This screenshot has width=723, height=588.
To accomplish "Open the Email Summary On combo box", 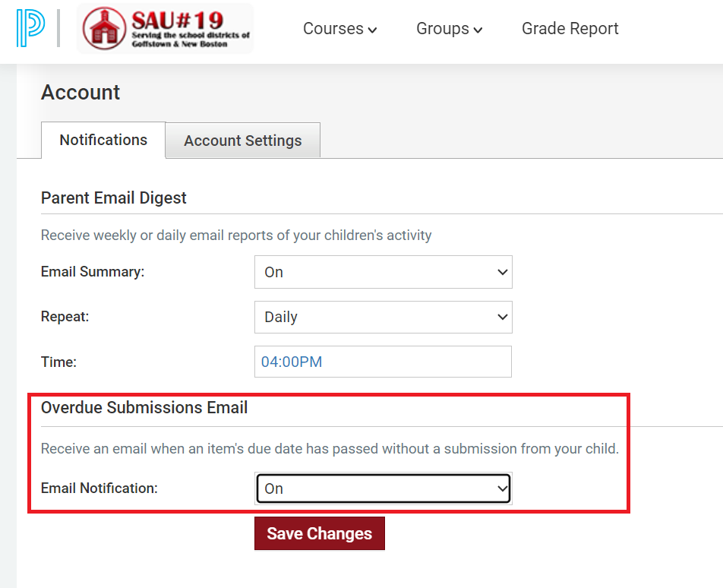I will tap(384, 272).
